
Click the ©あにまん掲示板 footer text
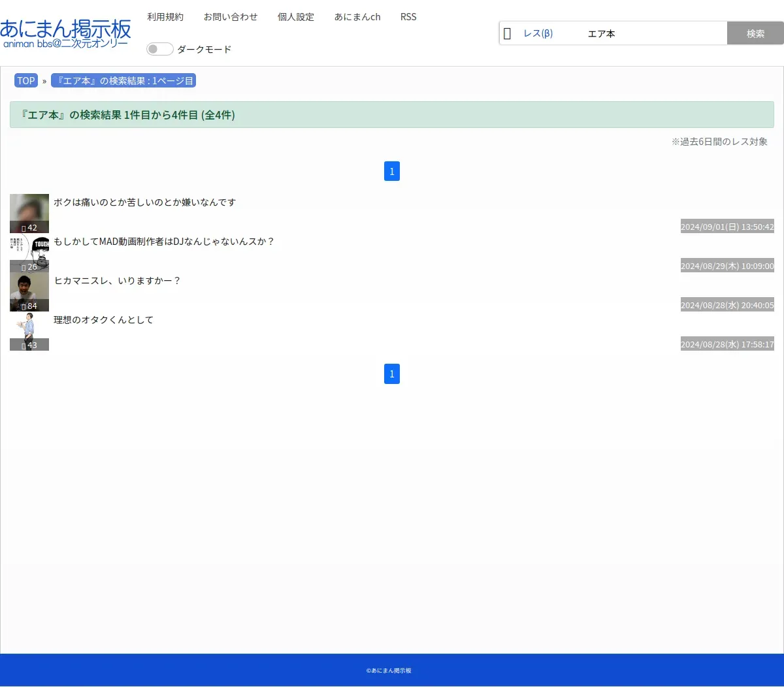coord(389,671)
